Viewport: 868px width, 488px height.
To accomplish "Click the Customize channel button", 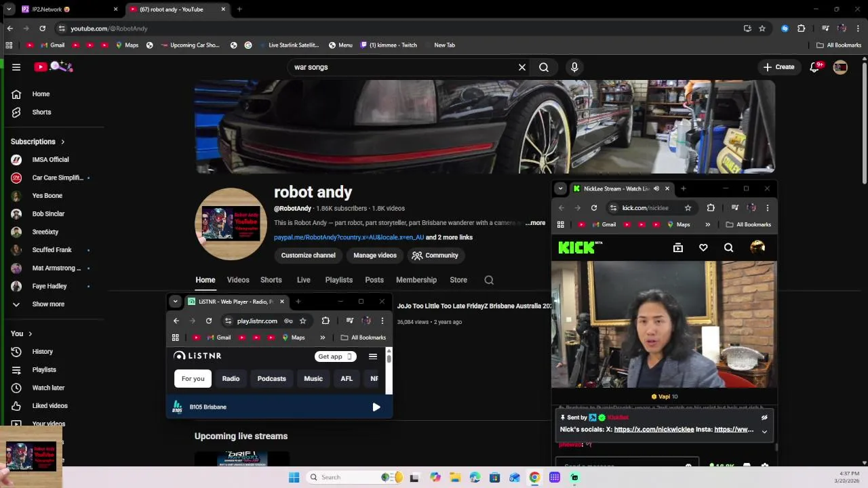I will click(308, 256).
